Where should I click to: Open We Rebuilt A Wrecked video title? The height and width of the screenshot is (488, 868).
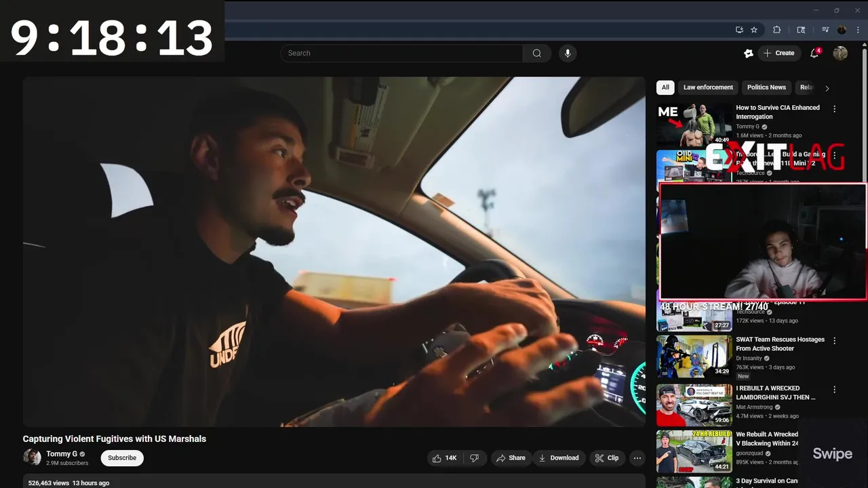point(767,439)
